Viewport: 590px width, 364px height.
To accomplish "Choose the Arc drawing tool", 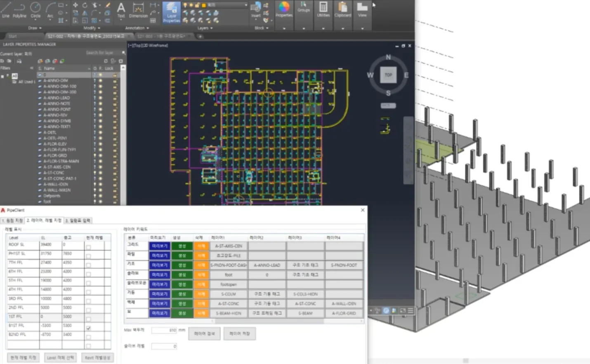I will (x=50, y=10).
